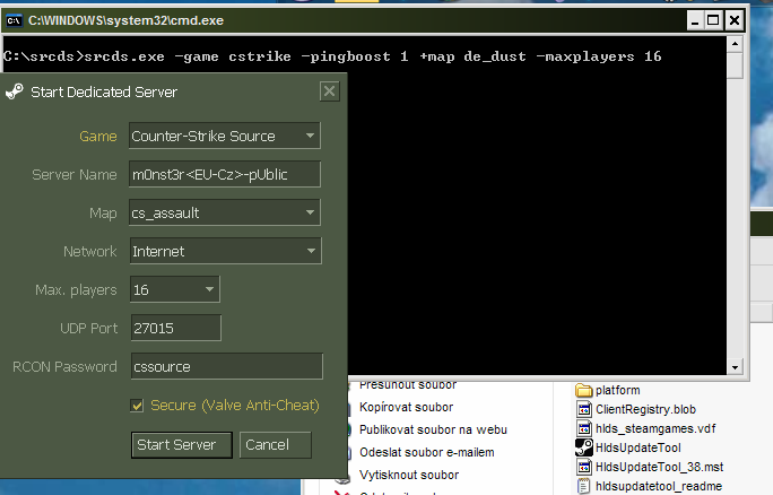Select the platform folder icon
The width and height of the screenshot is (773, 495).
pyautogui.click(x=584, y=390)
